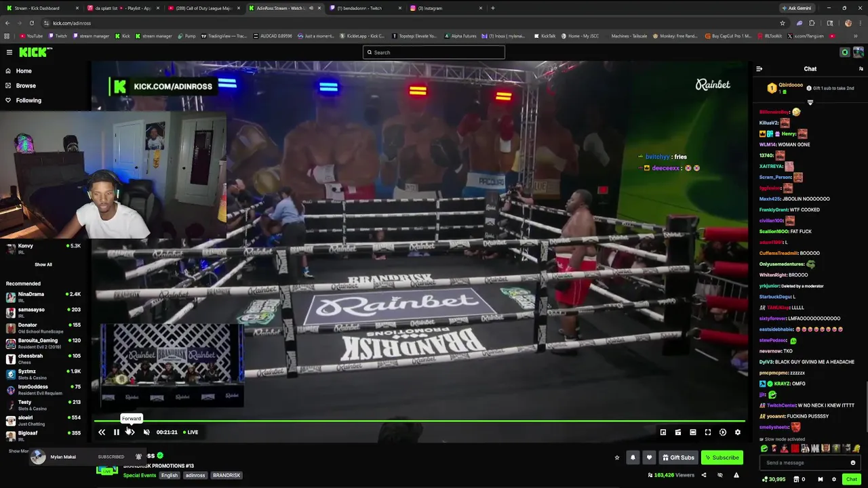This screenshot has width=868, height=488.
Task: Click the star favorite icon
Action: tap(617, 457)
